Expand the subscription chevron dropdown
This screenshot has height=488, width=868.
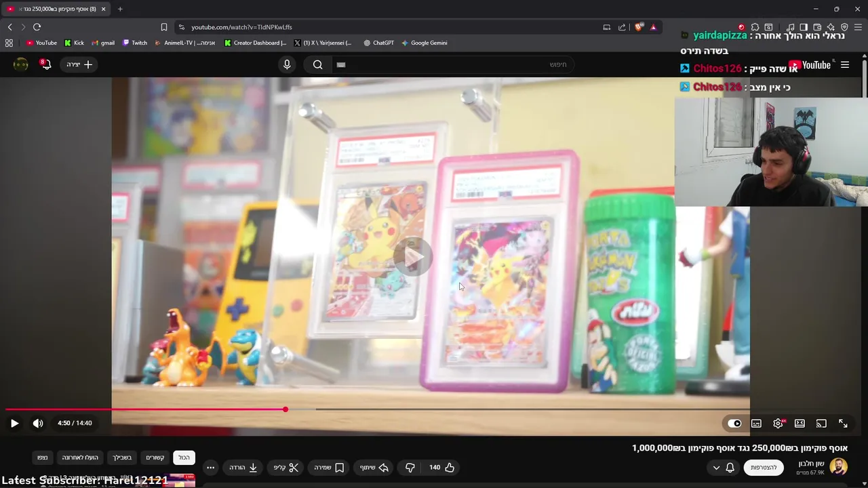(716, 468)
